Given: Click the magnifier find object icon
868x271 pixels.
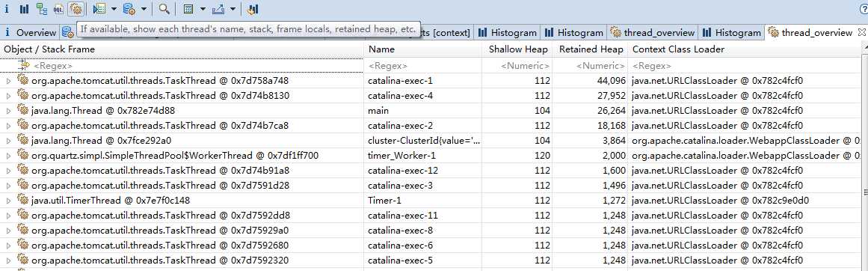Looking at the screenshot, I should click(164, 9).
